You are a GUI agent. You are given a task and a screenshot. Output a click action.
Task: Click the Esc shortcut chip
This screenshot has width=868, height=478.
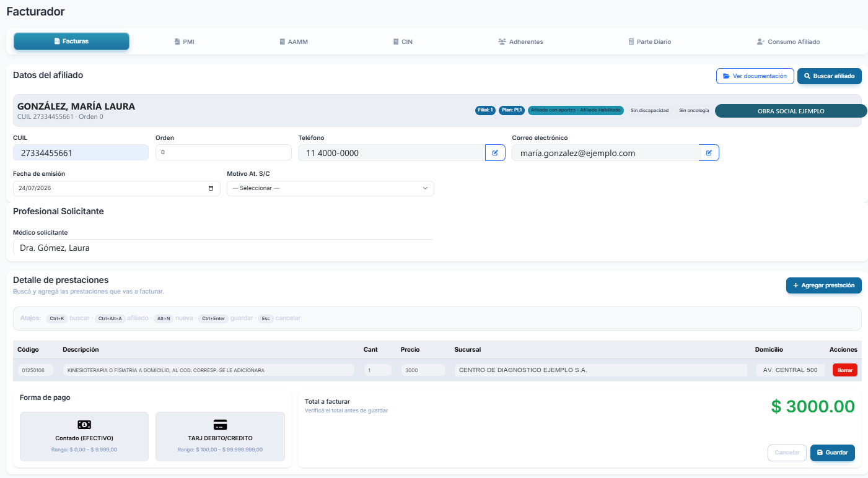[266, 318]
